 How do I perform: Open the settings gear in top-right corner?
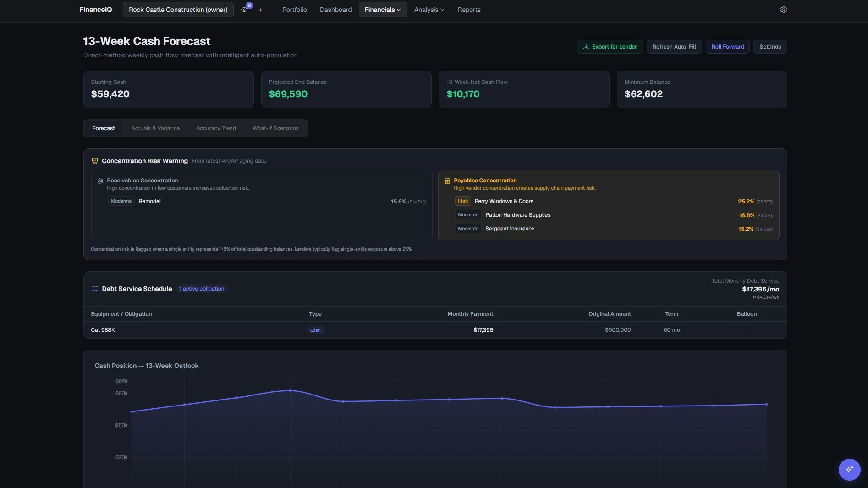click(783, 9)
